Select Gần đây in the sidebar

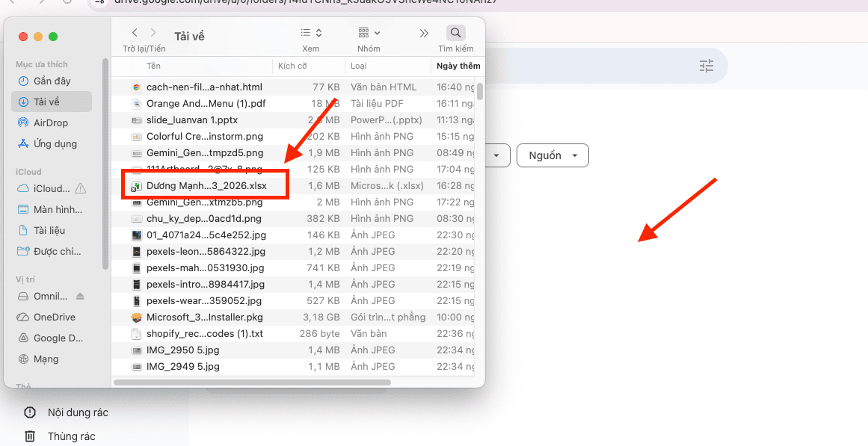tap(52, 81)
